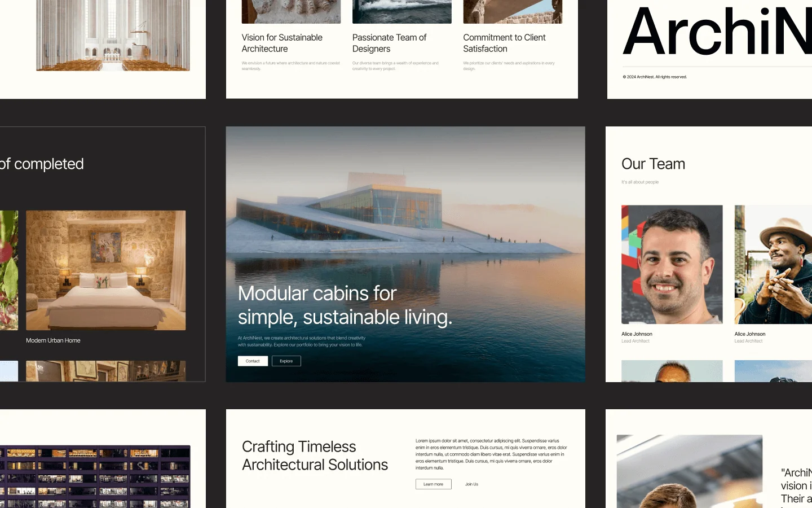812x508 pixels.
Task: Click the Contact button in hero
Action: pos(253,361)
